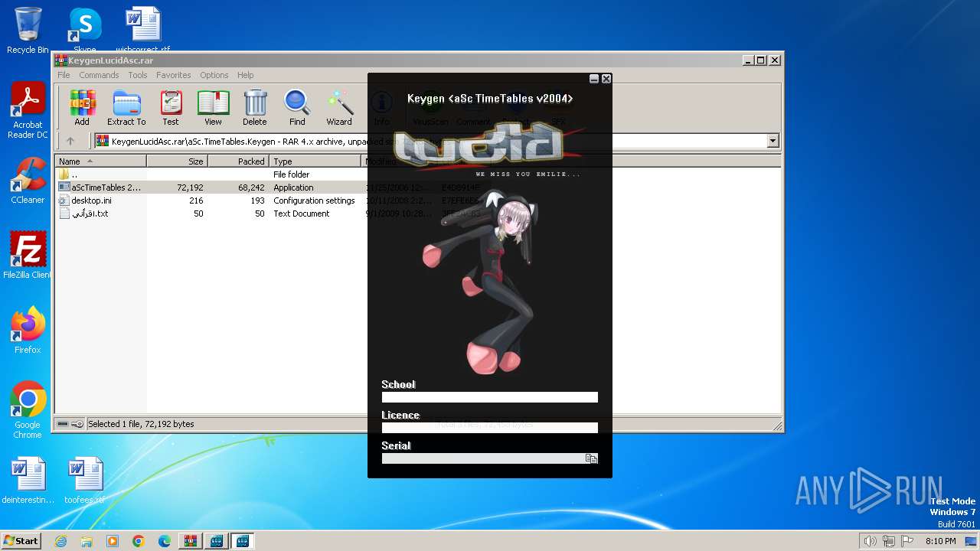Minimize the Keygen window
Image resolution: width=980 pixels, height=551 pixels.
594,79
